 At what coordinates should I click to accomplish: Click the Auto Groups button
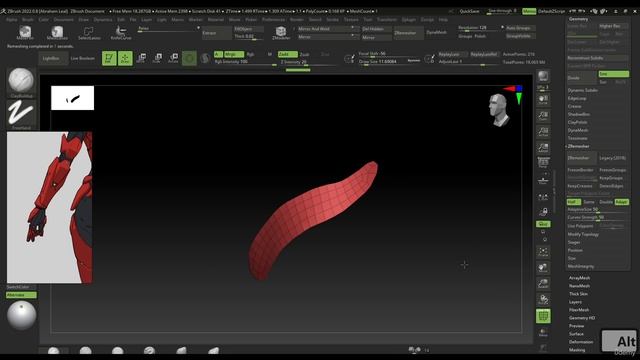tap(520, 28)
